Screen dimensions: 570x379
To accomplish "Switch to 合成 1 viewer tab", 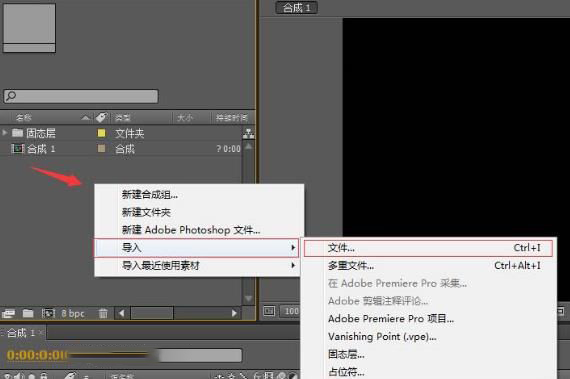I will coord(297,8).
